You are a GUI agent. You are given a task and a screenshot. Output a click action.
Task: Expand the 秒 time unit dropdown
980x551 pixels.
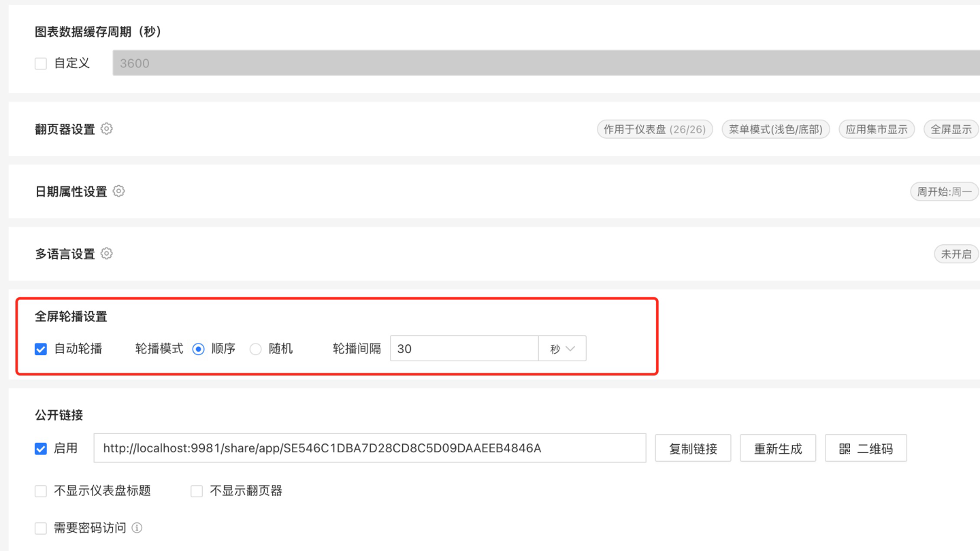[562, 349]
